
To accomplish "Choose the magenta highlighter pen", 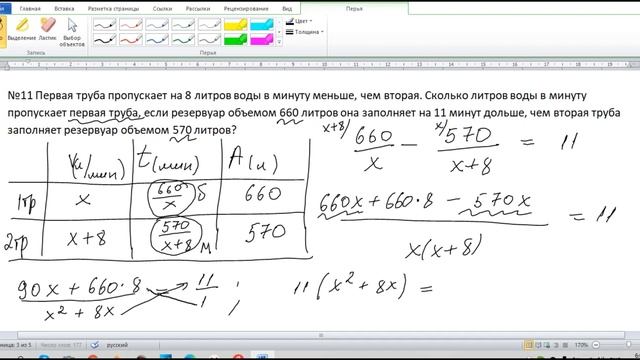I will (x=262, y=40).
